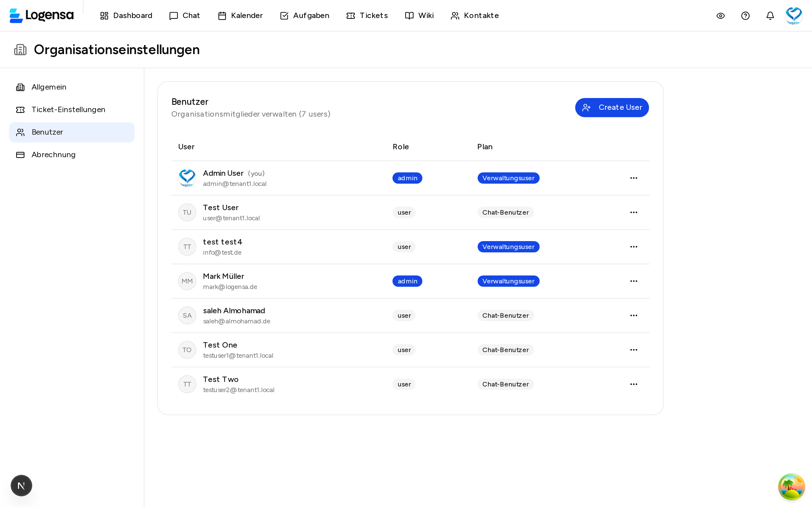Screen dimensions: 812x507
Task: Open actions menu for Mark Müller
Action: (x=634, y=281)
